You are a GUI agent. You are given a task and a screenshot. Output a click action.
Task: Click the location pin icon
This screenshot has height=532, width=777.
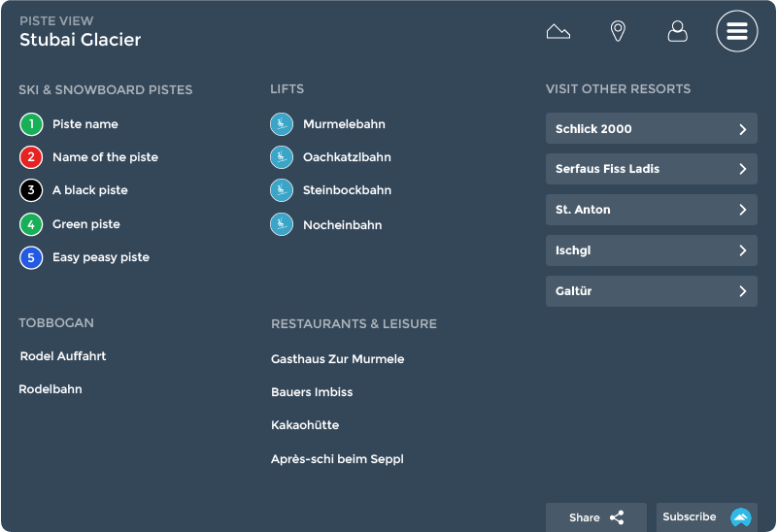(x=618, y=31)
